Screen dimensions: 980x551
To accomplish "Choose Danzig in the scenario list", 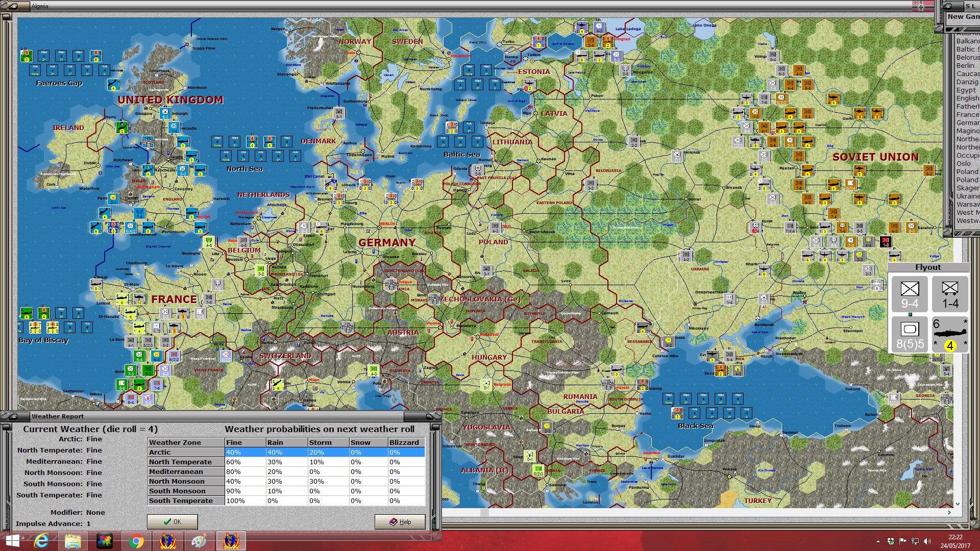I will click(x=967, y=82).
